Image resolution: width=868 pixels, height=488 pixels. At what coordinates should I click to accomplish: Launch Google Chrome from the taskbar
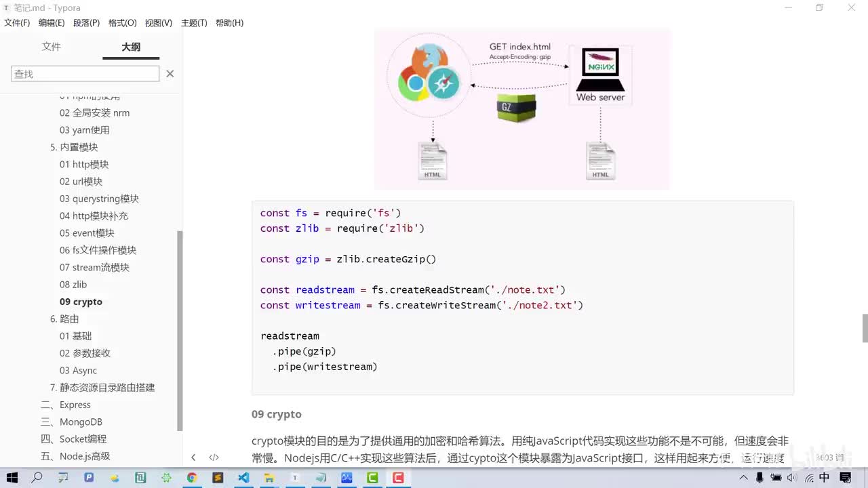pos(192,478)
